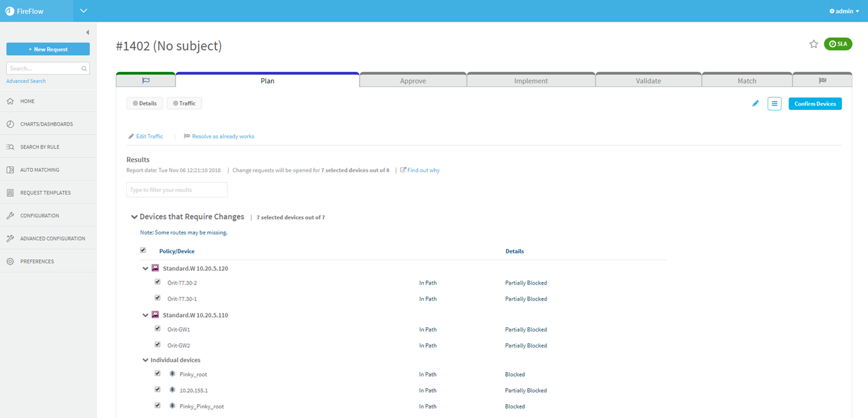Open the admin user dropdown
Screen dimensions: 868x418
coord(844,11)
